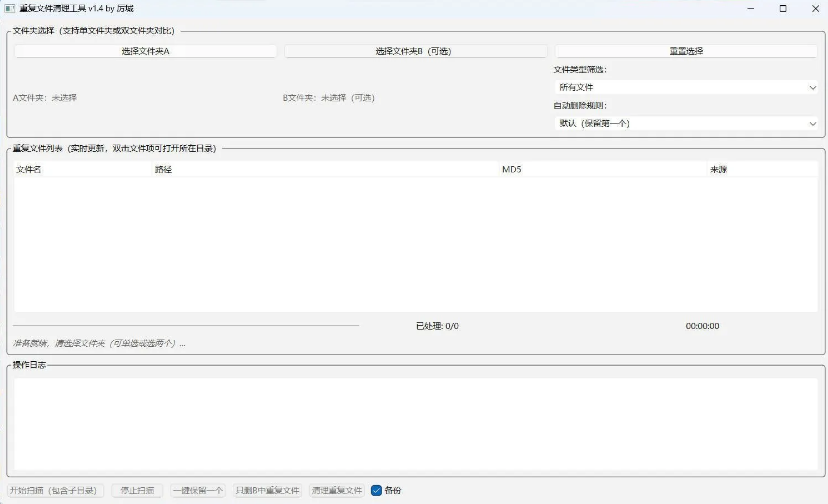
Task: Sort the list by 文件名 column header
Action: [29, 170]
